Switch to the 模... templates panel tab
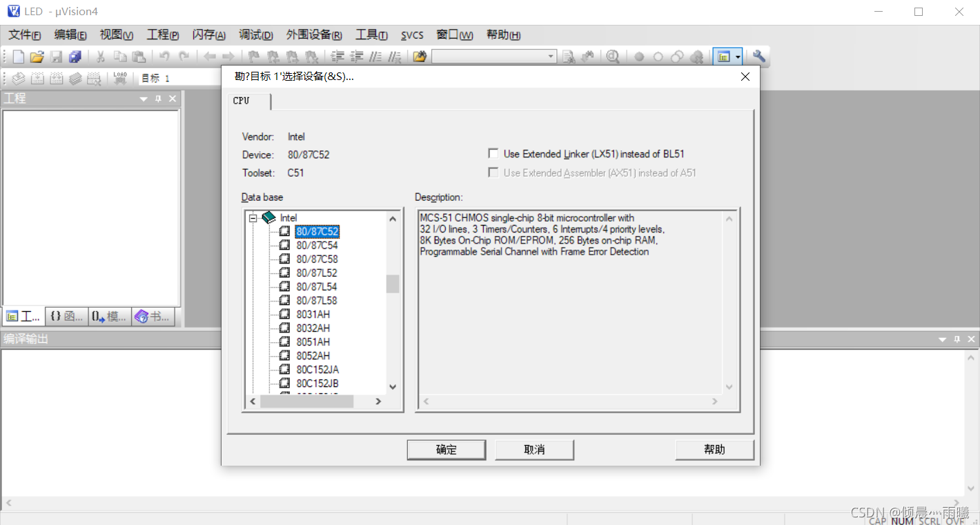980x525 pixels. (x=110, y=317)
